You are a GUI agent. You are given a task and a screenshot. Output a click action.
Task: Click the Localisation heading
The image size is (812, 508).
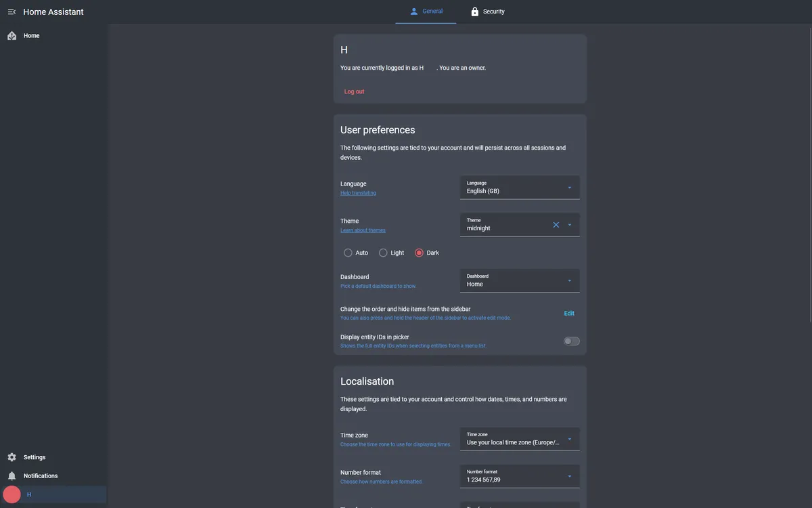point(367,381)
